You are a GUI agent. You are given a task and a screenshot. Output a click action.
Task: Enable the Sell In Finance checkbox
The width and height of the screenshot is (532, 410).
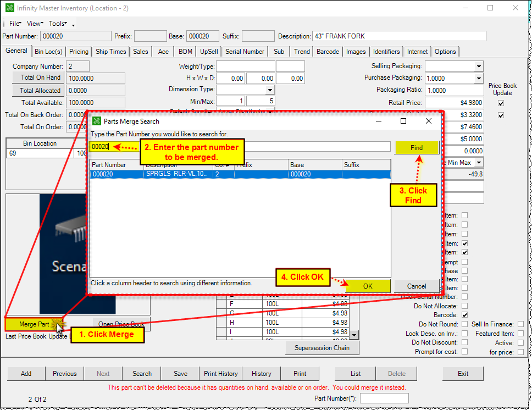pos(520,324)
